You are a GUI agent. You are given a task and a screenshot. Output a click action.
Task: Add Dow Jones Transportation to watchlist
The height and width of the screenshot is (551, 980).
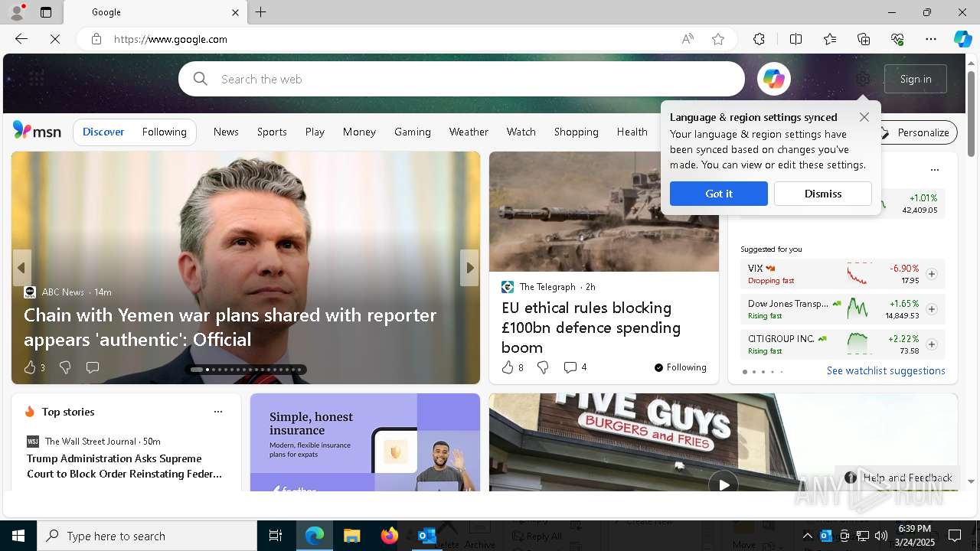click(x=932, y=309)
